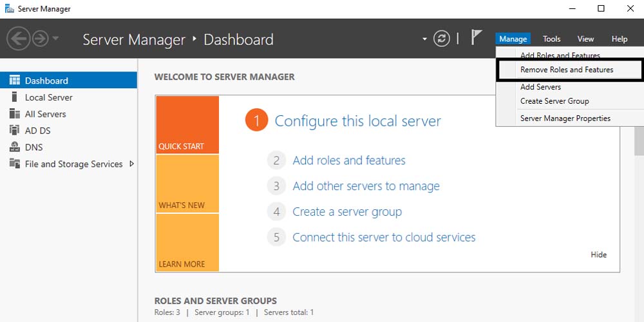This screenshot has width=644, height=322.
Task: Open the DNS role icon
Action: tap(14, 147)
